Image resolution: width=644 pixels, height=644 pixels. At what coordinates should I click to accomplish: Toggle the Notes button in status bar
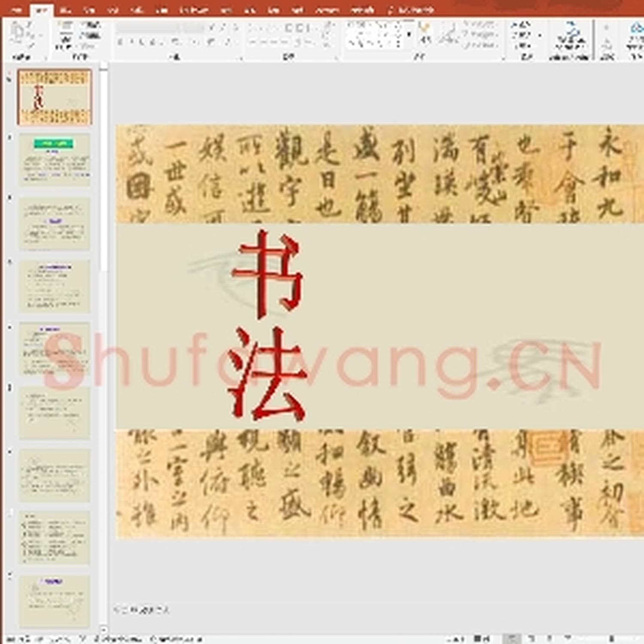click(x=456, y=639)
